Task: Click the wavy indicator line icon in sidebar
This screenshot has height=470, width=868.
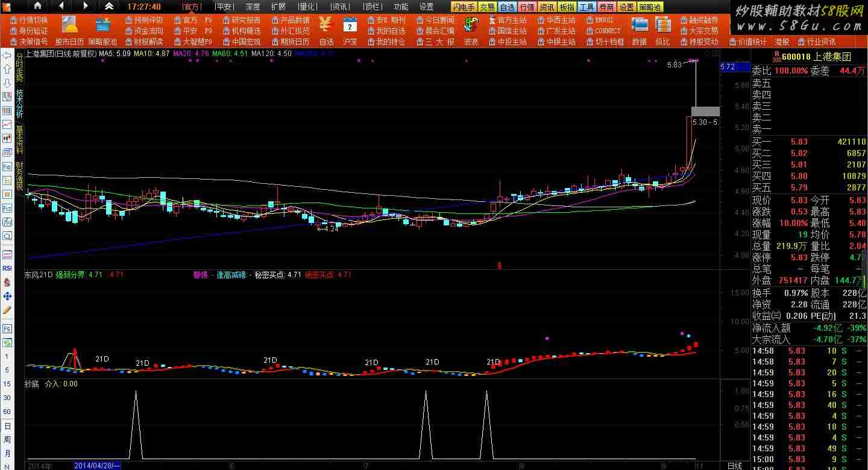Action: pos(7,254)
